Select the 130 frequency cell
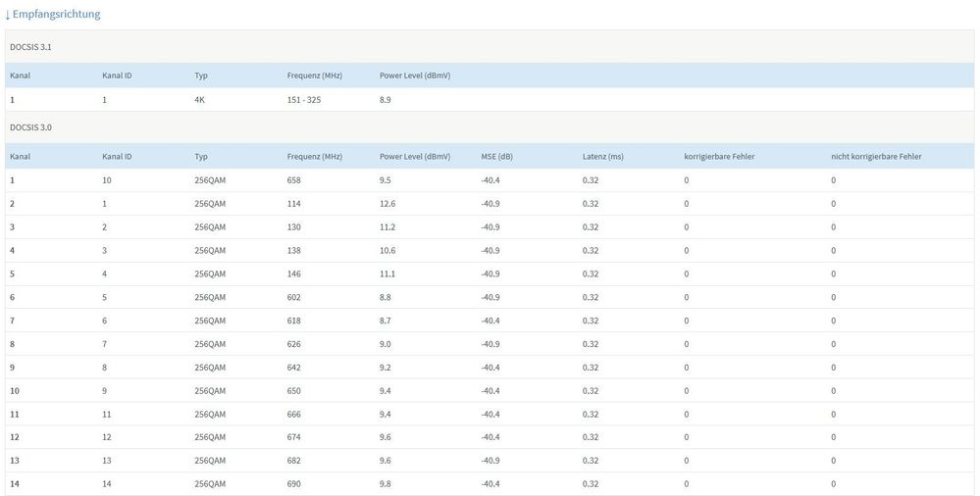The width and height of the screenshot is (980, 496). pyautogui.click(x=293, y=226)
